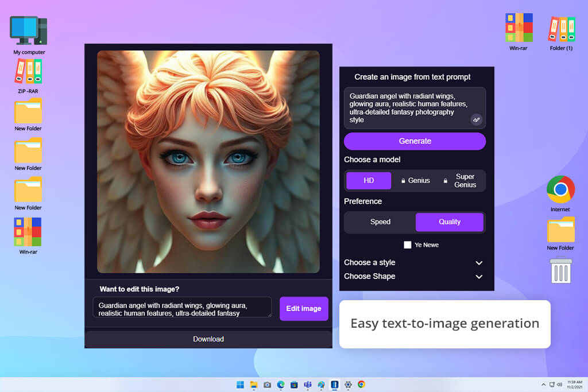Open the Settings gear in taskbar
Image resolution: width=588 pixels, height=392 pixels.
tap(348, 385)
